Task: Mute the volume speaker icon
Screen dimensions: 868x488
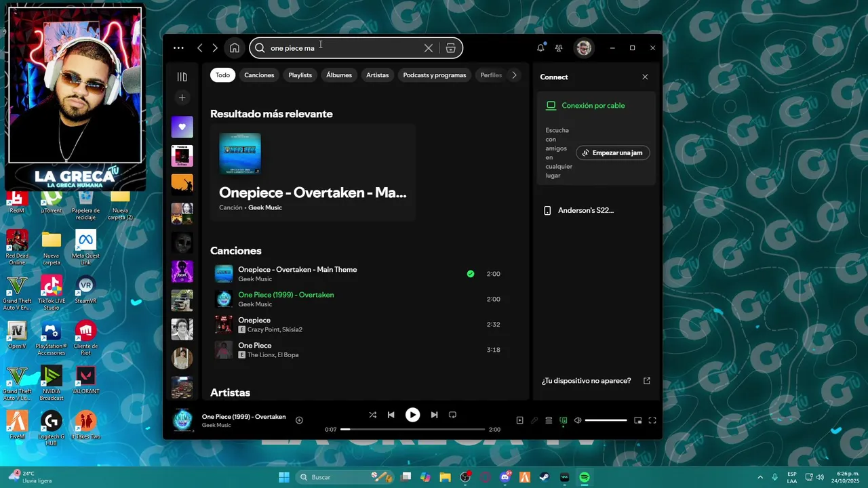Action: pyautogui.click(x=578, y=420)
